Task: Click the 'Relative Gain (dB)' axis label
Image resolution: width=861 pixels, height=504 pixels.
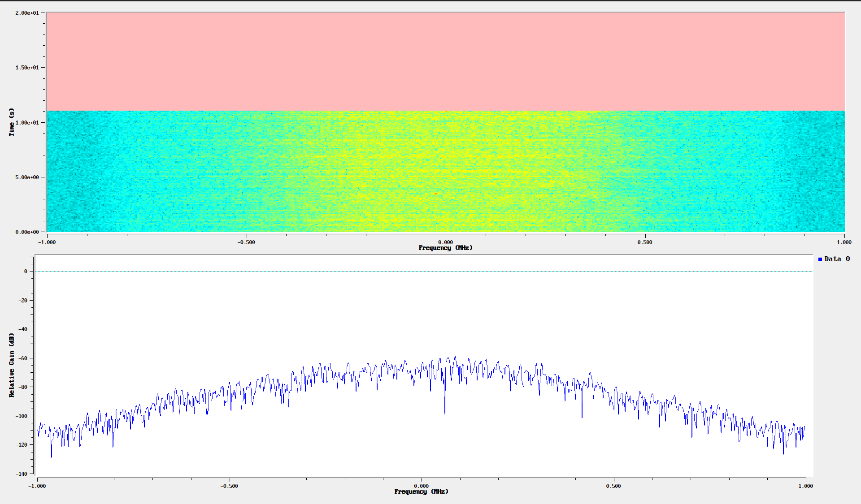Action: (x=12, y=365)
